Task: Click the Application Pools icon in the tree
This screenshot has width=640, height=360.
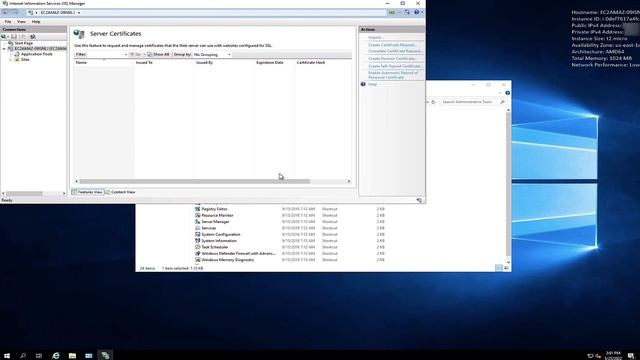Action: (17, 54)
